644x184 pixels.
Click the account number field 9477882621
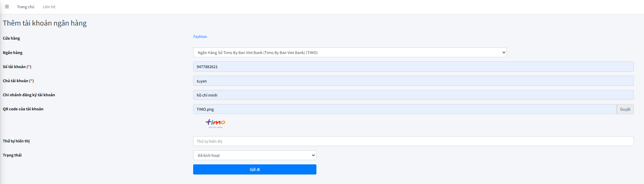point(413,67)
